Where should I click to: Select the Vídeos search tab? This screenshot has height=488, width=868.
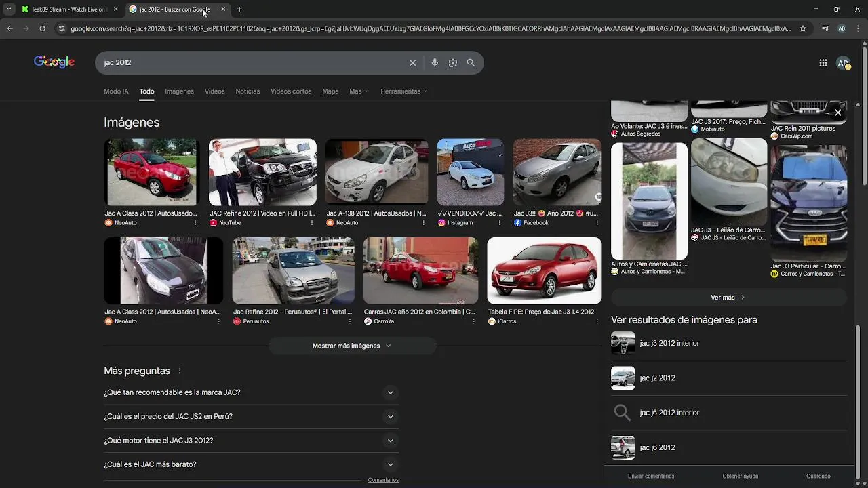click(214, 91)
